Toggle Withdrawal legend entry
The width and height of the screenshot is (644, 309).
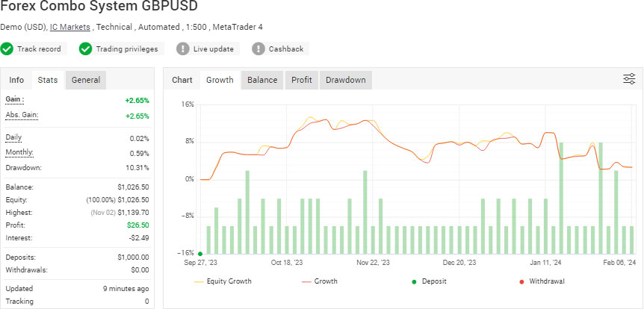pos(542,281)
